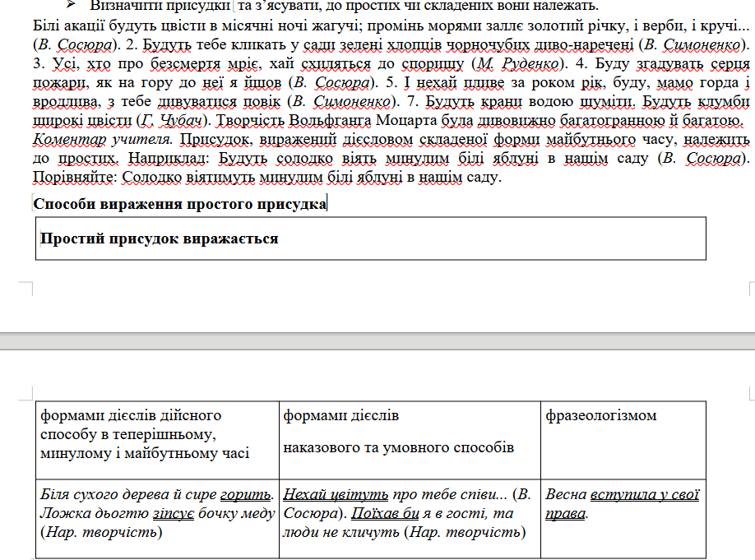The width and height of the screenshot is (755, 560).
Task: Click author name 'М. Руденко'
Action: point(517,63)
